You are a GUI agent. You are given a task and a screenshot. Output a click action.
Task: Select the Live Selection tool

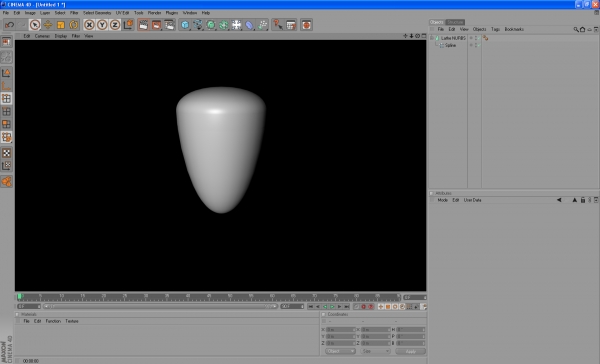click(x=35, y=25)
